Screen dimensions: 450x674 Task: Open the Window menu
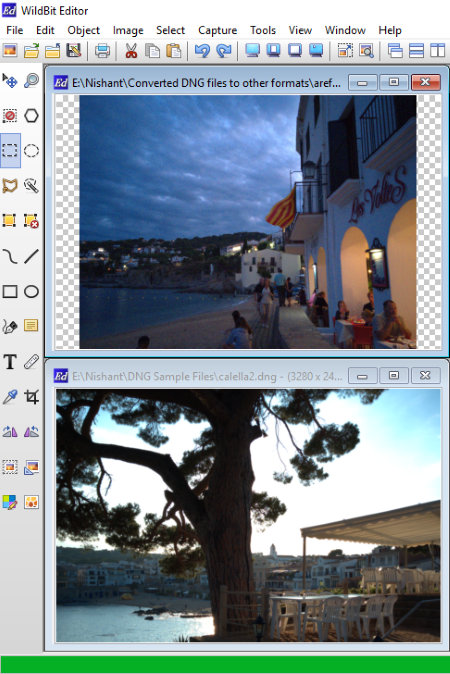click(x=345, y=30)
